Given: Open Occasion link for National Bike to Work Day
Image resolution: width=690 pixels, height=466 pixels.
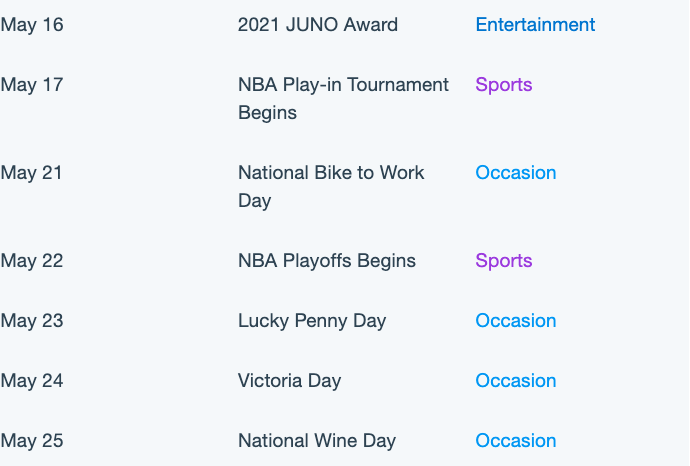Looking at the screenshot, I should tap(516, 172).
